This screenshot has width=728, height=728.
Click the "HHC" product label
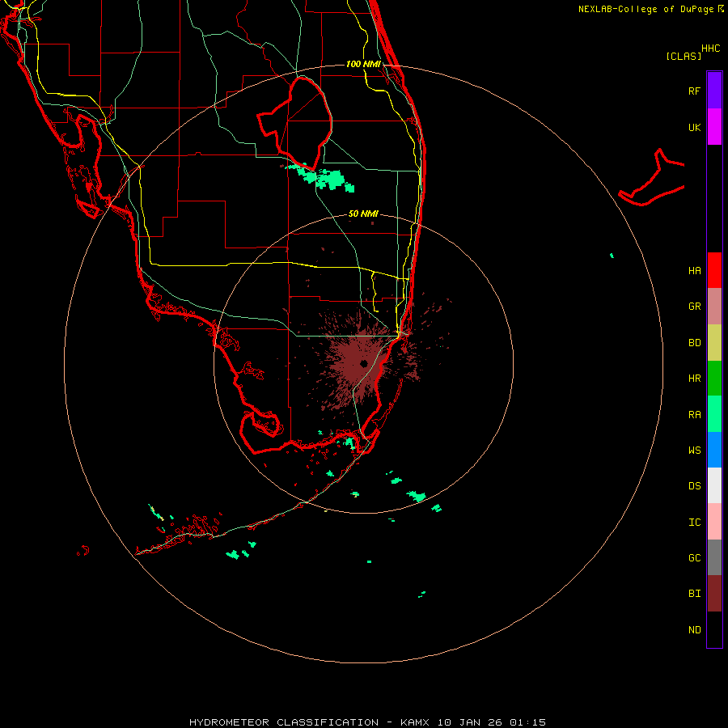pos(711,49)
